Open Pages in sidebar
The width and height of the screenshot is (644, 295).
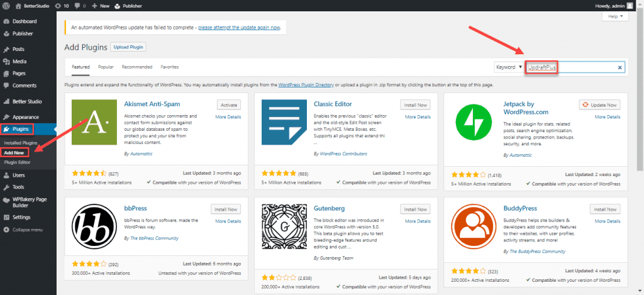[19, 73]
